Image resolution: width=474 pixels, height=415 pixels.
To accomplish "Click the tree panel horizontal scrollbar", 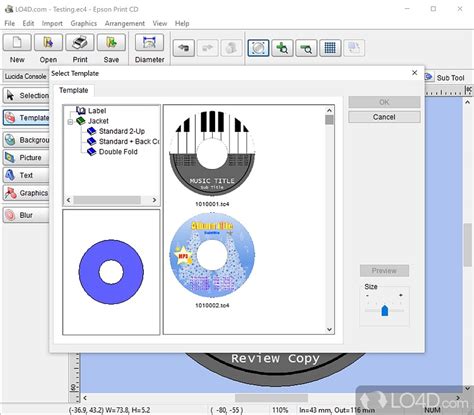I will [x=107, y=200].
